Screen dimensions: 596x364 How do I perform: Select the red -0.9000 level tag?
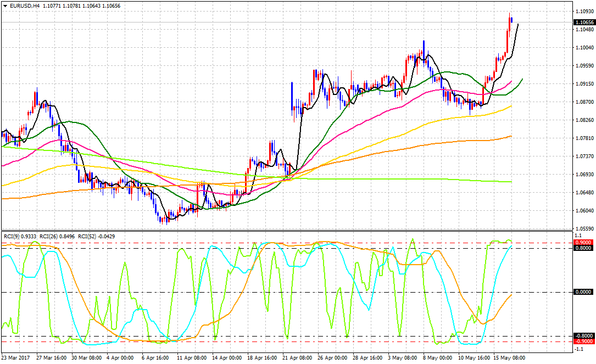[583, 341]
